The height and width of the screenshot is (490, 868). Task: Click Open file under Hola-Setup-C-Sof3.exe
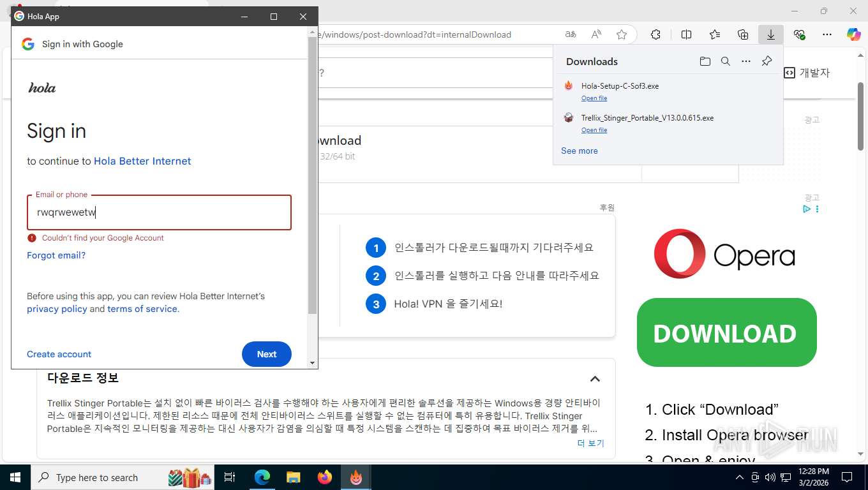point(594,98)
